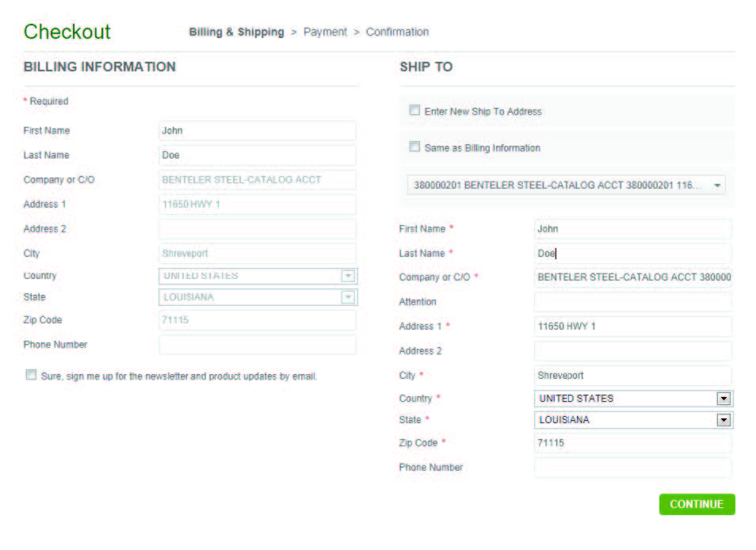This screenshot has height=550, width=756.
Task: Check Enter New Ship To Address box
Action: click(x=414, y=111)
